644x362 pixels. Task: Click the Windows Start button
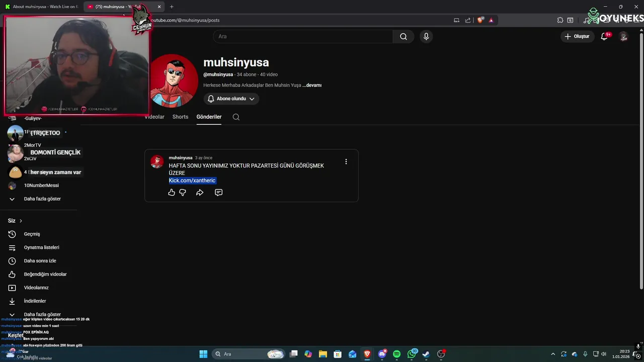(x=203, y=354)
